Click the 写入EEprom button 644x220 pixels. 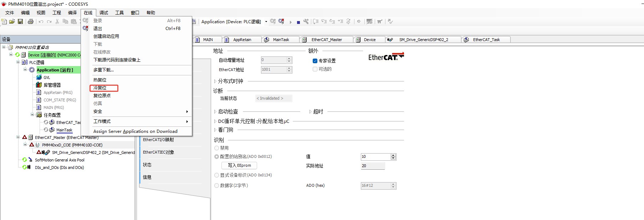point(239,165)
